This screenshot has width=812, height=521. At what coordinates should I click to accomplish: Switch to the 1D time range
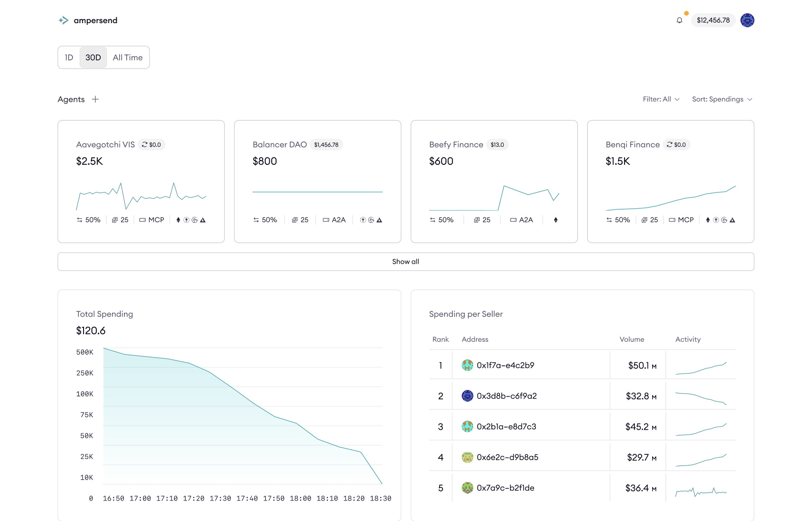(69, 57)
